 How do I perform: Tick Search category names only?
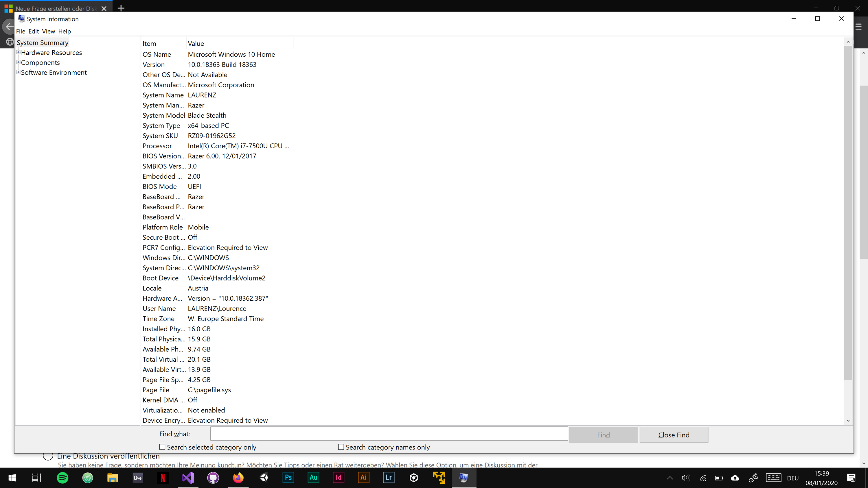click(x=341, y=447)
